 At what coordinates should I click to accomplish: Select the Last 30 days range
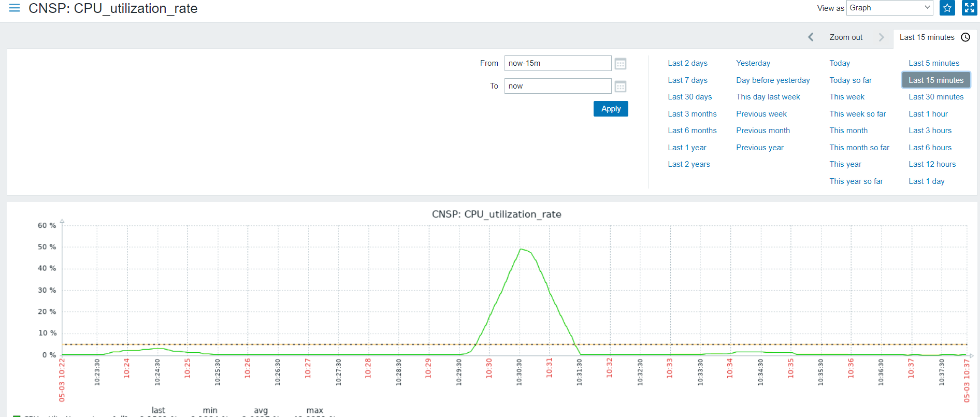(x=689, y=97)
